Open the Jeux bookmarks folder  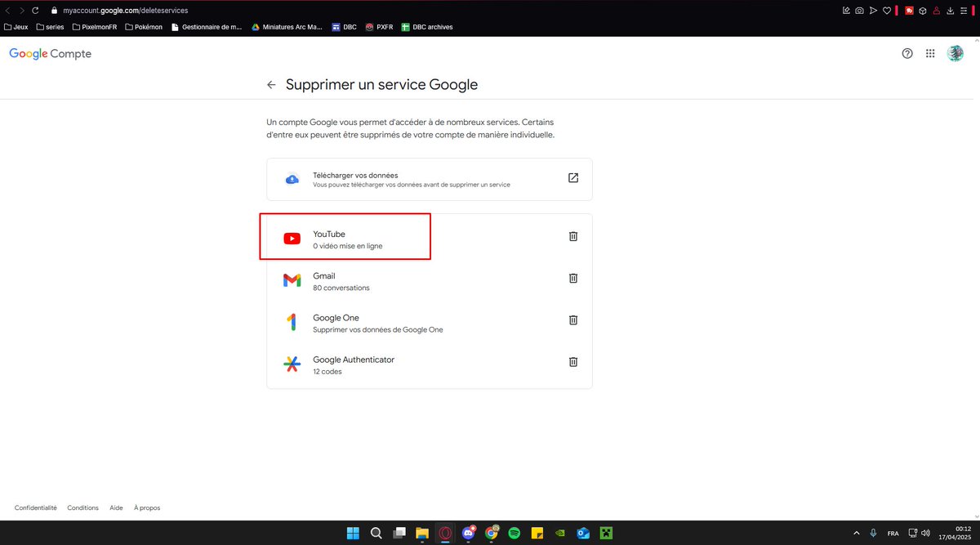tap(16, 27)
